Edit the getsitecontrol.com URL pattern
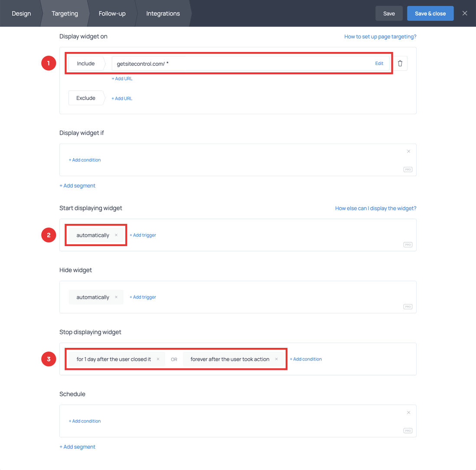Screen dimensions: 476x470 click(x=379, y=63)
